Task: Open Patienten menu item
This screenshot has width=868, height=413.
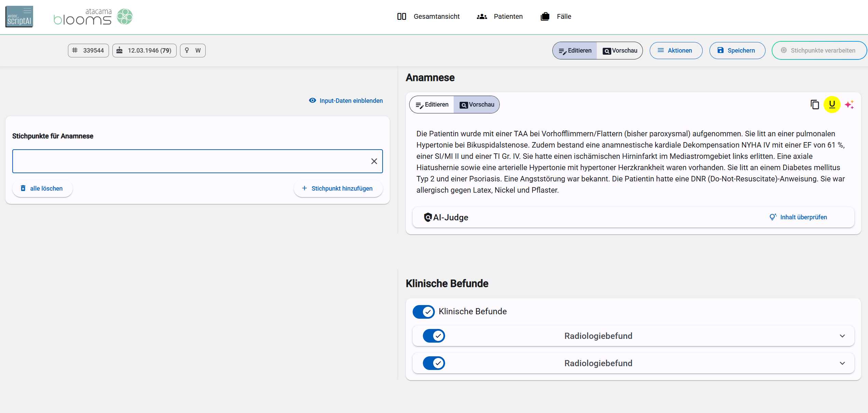Action: click(500, 16)
